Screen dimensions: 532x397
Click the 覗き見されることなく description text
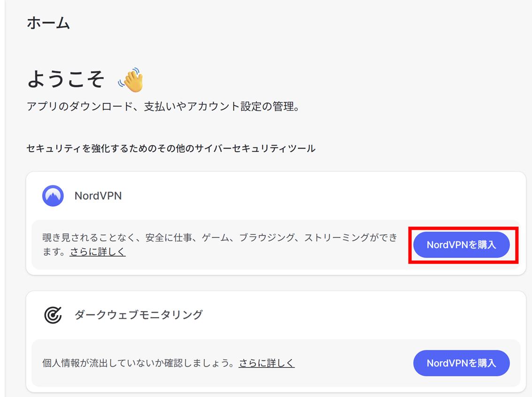click(220, 244)
